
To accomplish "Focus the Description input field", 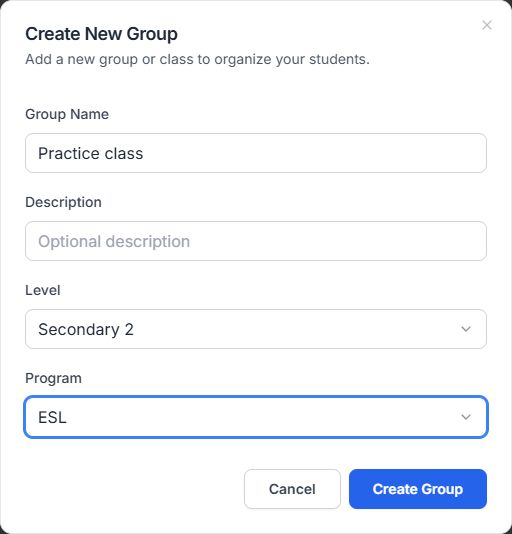I will coord(256,241).
